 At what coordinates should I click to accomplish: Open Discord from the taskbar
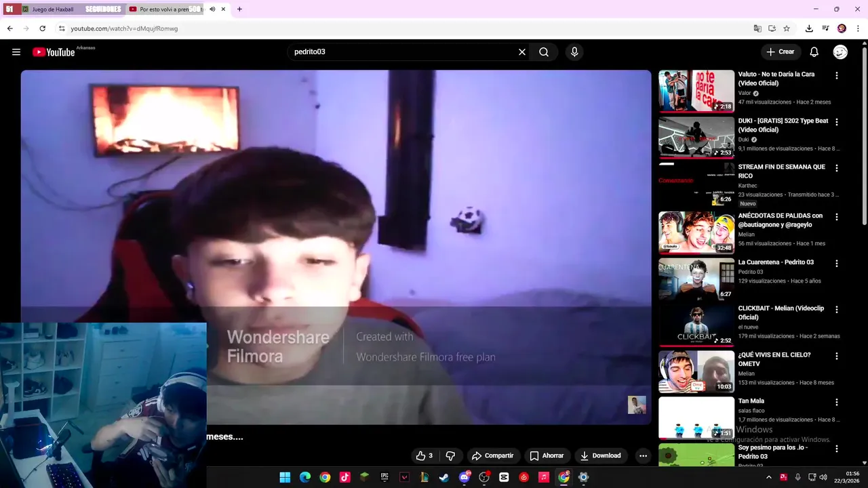click(465, 477)
